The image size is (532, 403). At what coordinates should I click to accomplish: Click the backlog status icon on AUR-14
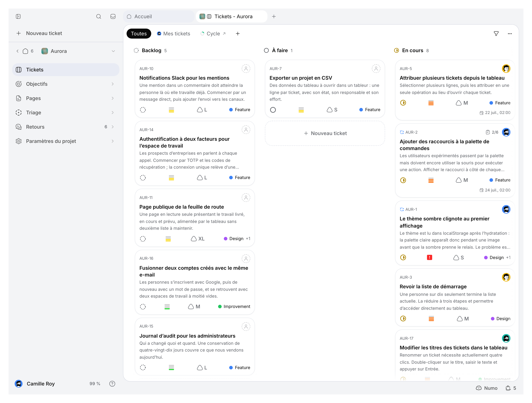(143, 178)
